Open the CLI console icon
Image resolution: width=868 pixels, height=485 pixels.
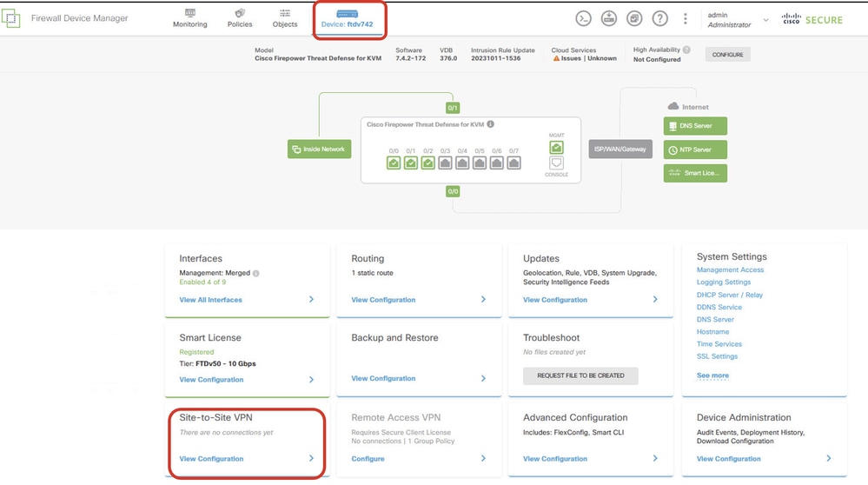(x=584, y=19)
